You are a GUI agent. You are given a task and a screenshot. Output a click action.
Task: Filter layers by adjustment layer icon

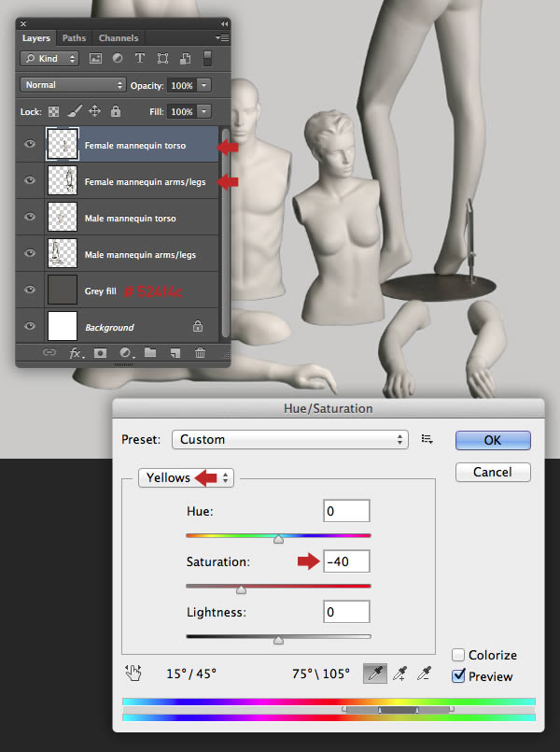coord(118,58)
